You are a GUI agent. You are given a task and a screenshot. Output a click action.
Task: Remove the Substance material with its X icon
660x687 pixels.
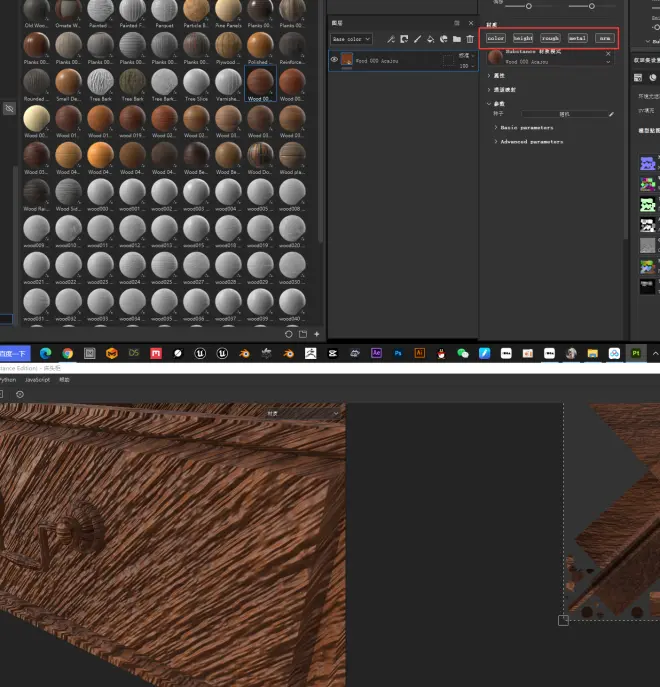608,53
